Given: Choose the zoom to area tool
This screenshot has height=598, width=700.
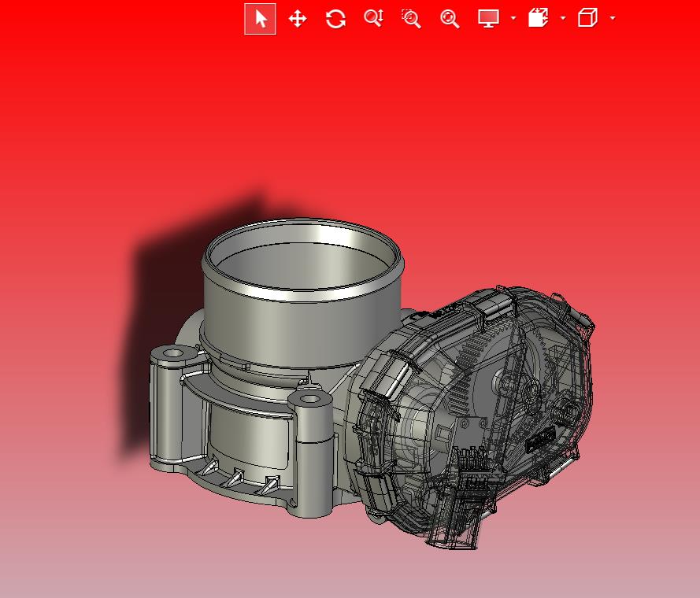Looking at the screenshot, I should (x=411, y=19).
